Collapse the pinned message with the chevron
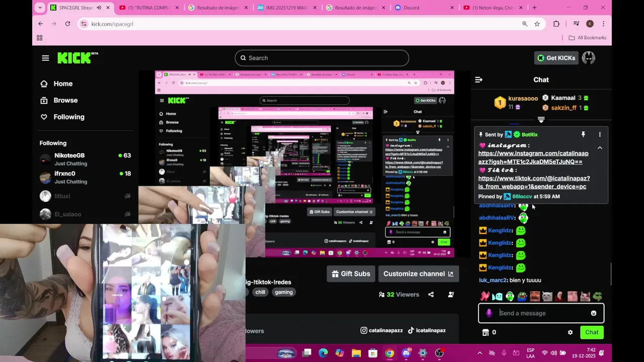Viewport: 644px width, 362px height. click(600, 148)
